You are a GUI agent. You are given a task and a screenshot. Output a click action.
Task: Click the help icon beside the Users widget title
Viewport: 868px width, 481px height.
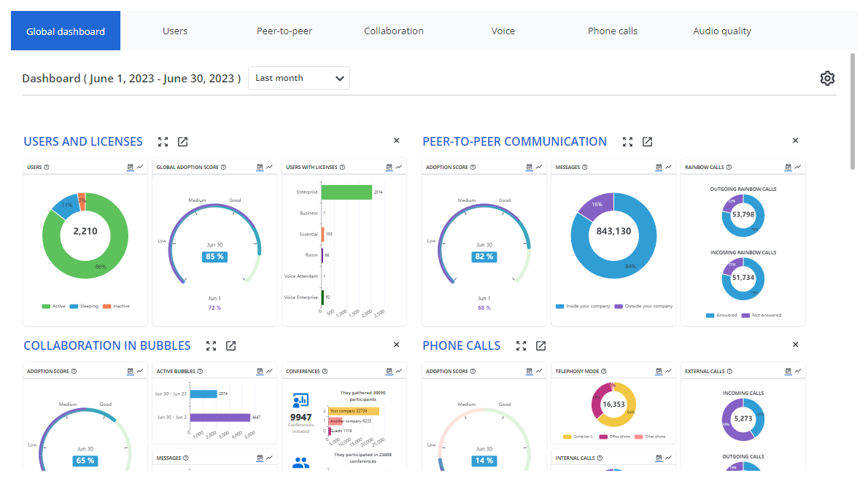pyautogui.click(x=47, y=167)
